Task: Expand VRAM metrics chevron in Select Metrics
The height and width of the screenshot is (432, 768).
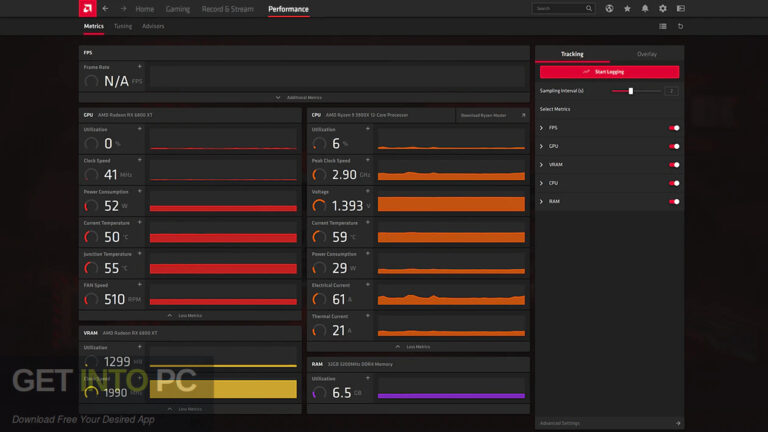Action: click(x=542, y=165)
